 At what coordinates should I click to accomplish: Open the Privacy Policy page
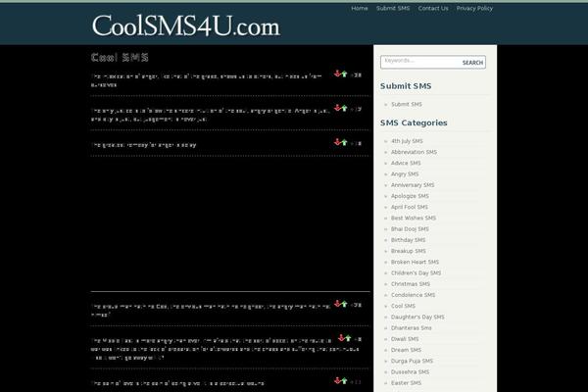pos(474,8)
